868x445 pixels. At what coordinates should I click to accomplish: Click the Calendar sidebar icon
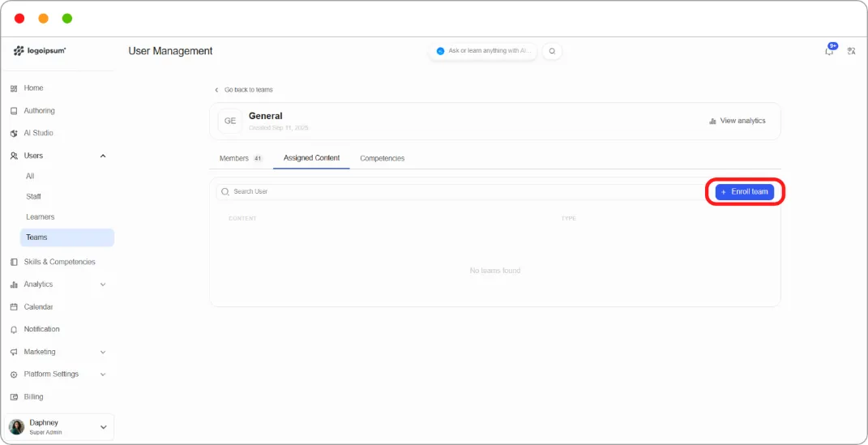pos(14,307)
